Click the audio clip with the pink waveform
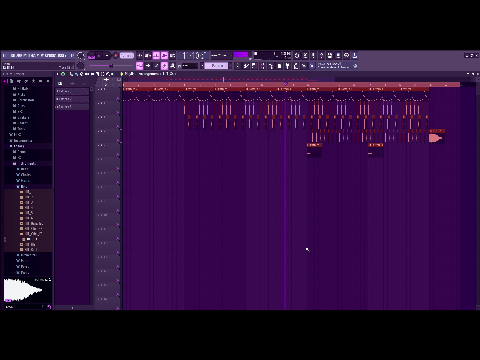The width and height of the screenshot is (480, 360). [436, 136]
